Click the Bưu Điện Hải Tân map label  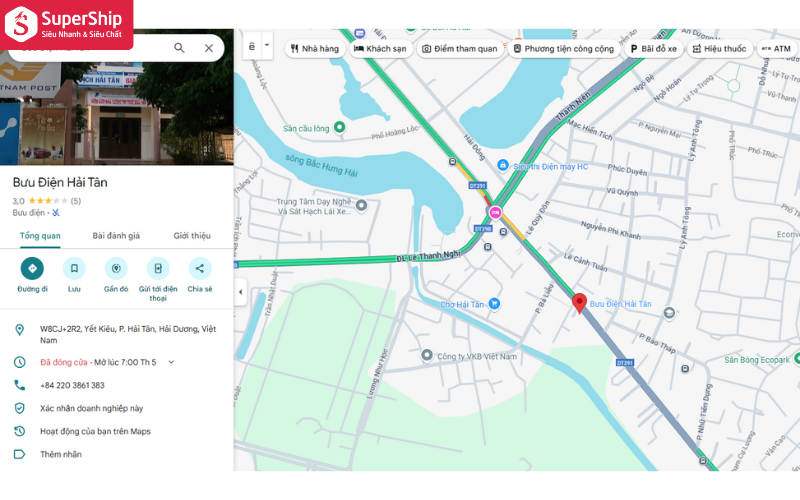(620, 304)
